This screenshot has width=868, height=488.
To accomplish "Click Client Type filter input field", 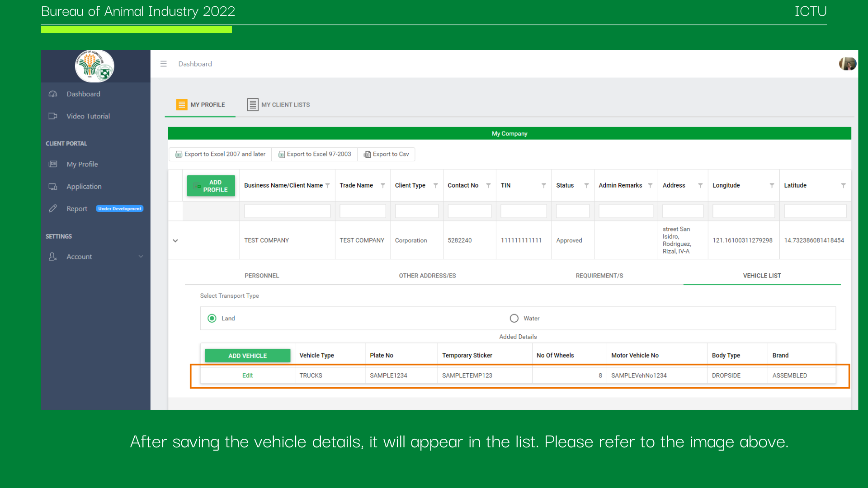I will pos(417,211).
